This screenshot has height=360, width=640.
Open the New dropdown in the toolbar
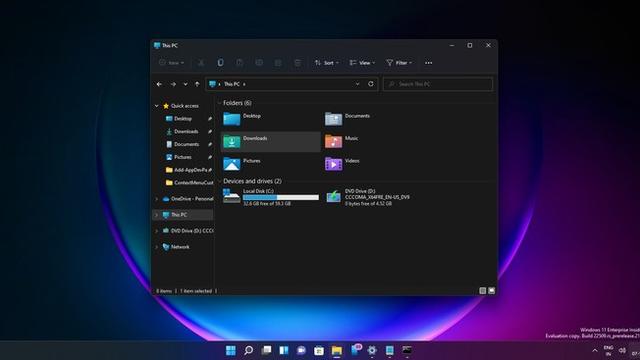(x=171, y=63)
